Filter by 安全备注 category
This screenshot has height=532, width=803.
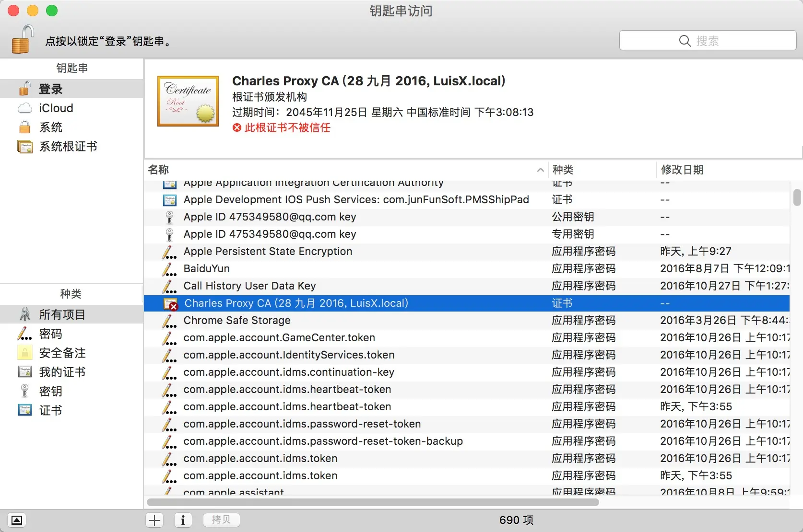[x=72, y=353]
